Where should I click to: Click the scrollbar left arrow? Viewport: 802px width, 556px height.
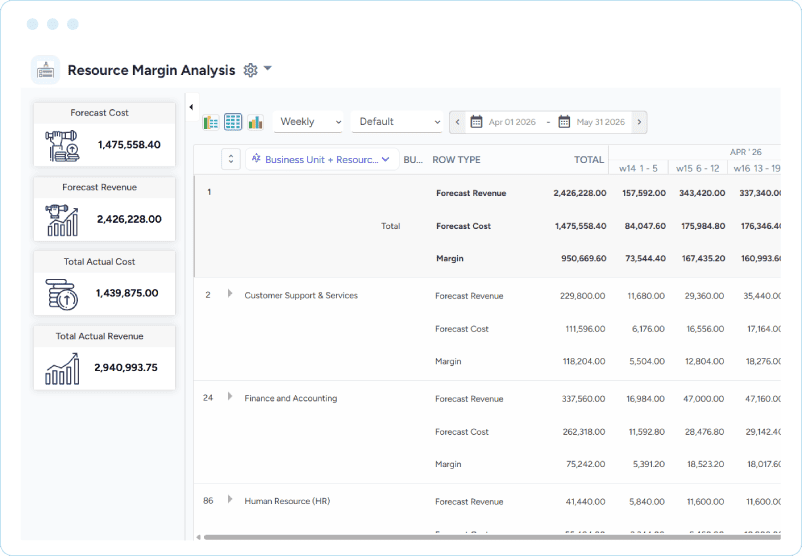click(198, 537)
